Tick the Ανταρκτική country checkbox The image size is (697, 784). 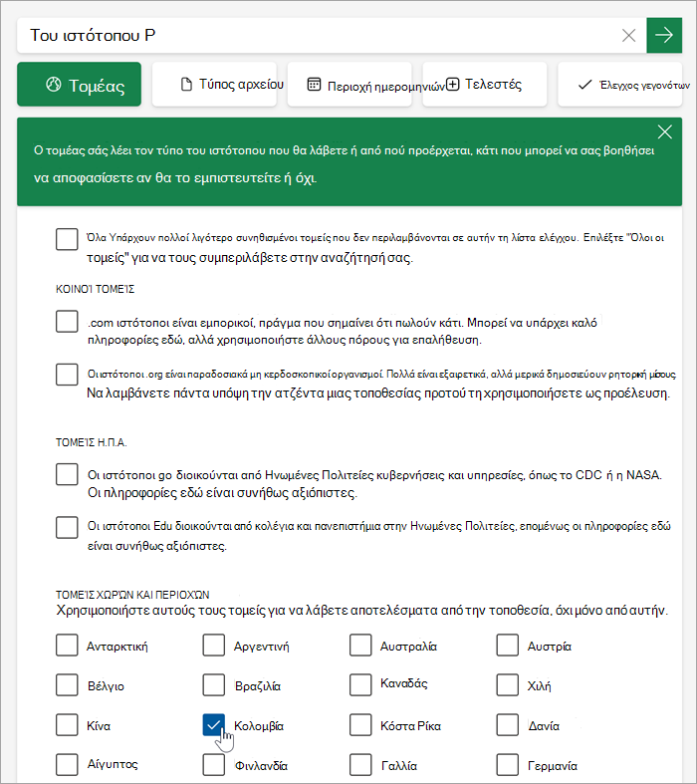pyautogui.click(x=67, y=645)
